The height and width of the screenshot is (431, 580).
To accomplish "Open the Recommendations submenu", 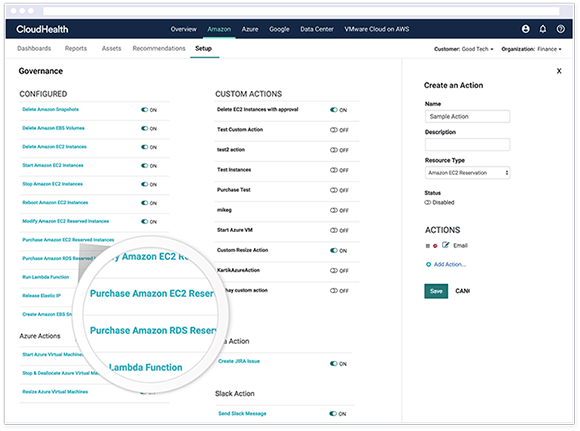I will tap(159, 48).
